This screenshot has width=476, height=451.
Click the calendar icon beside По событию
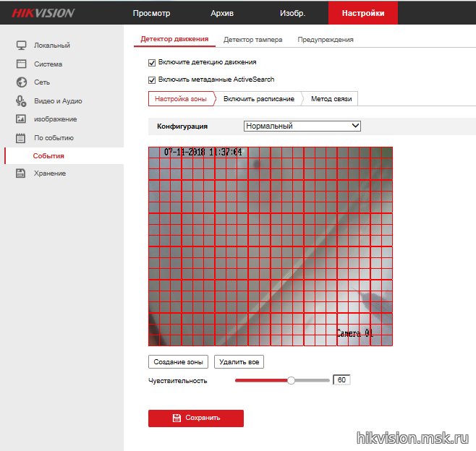(21, 138)
